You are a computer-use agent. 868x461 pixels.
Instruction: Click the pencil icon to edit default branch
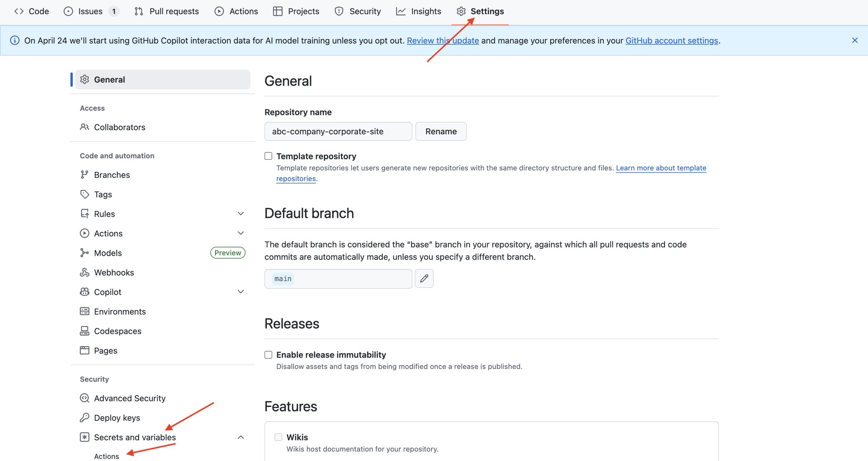pyautogui.click(x=424, y=278)
